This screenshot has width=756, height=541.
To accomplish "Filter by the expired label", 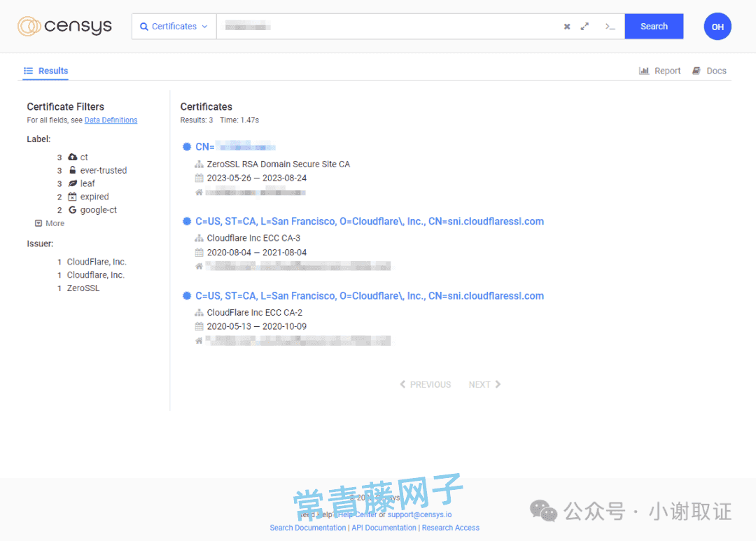I will point(94,197).
